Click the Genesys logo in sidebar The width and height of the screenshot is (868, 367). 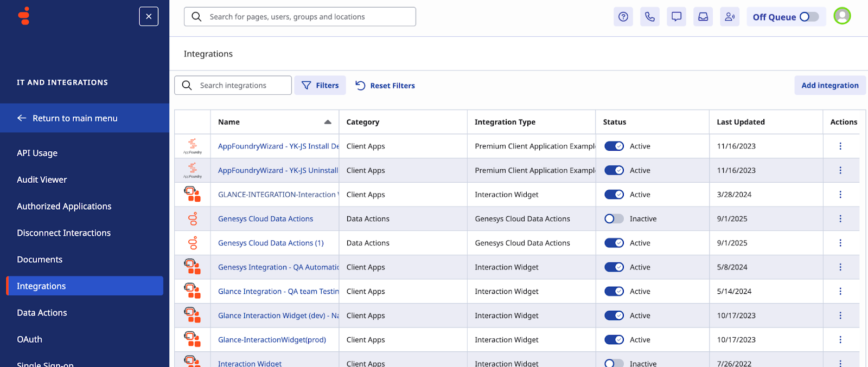[x=24, y=16]
